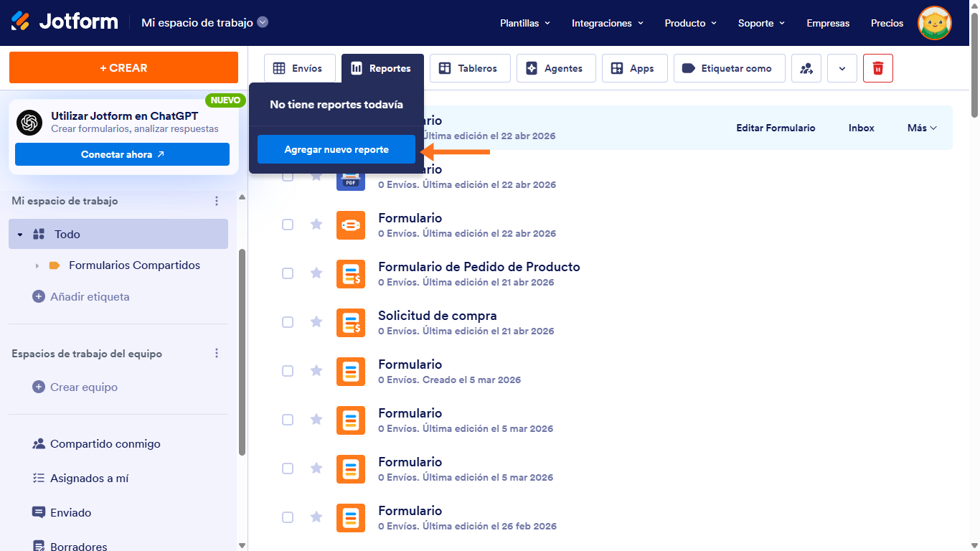Click the red trash delete icon
Screen dimensions: 980x551
click(x=877, y=68)
